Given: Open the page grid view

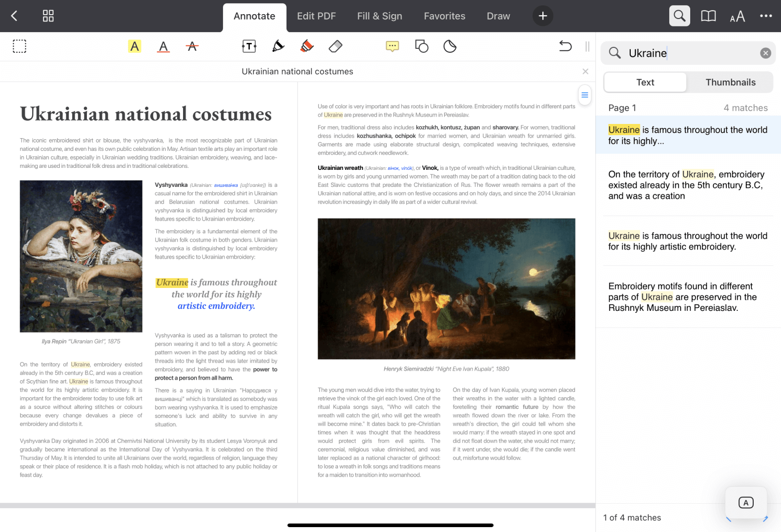Looking at the screenshot, I should [x=48, y=16].
